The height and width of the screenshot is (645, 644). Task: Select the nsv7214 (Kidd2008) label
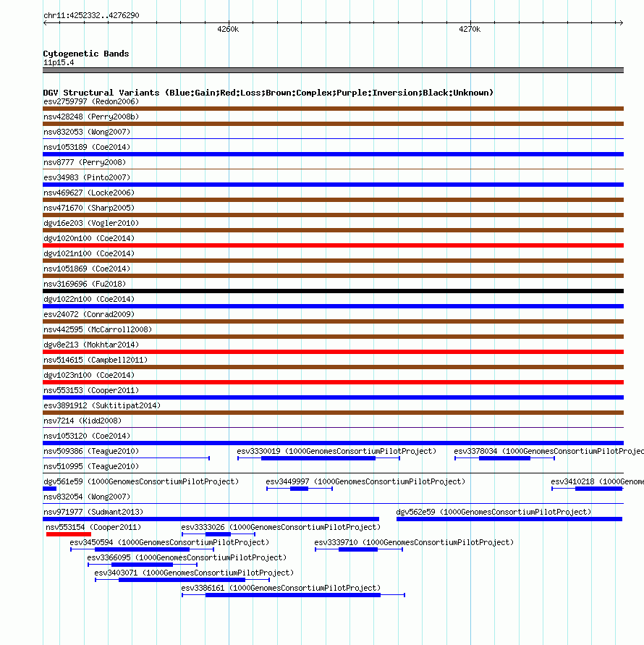82,421
